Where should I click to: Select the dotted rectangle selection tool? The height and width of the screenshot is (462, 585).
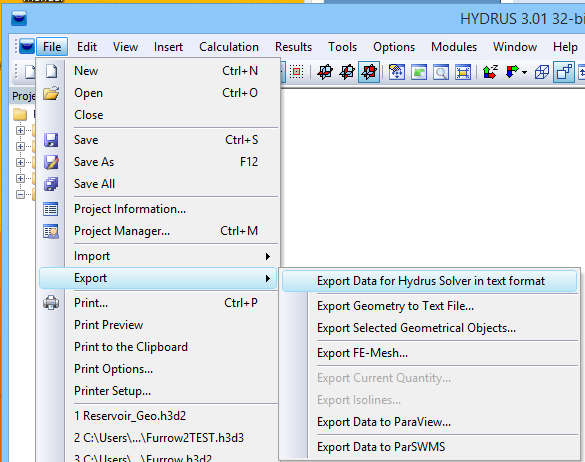pyautogui.click(x=297, y=72)
